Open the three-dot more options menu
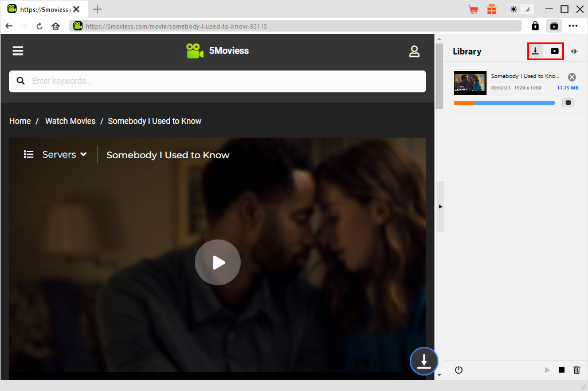Image resolution: width=588 pixels, height=391 pixels. click(573, 26)
